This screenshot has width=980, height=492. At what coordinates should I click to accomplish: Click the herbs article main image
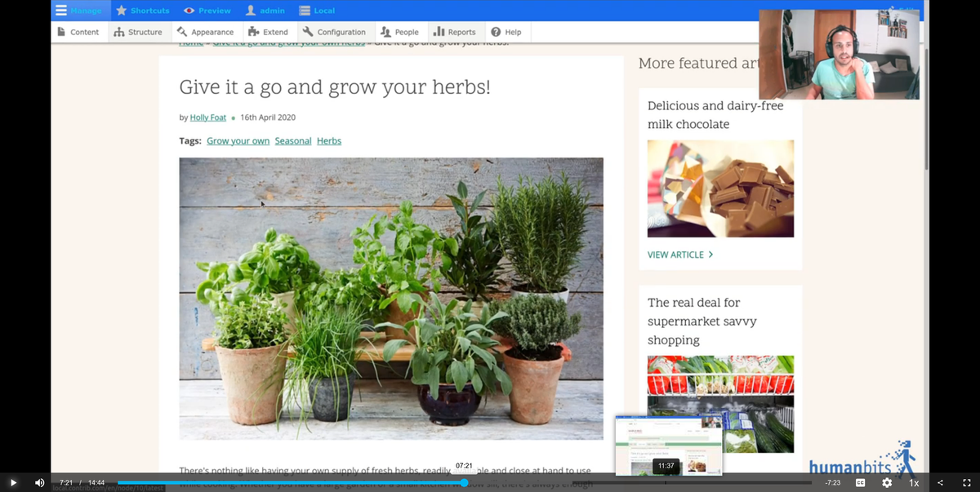click(x=391, y=299)
